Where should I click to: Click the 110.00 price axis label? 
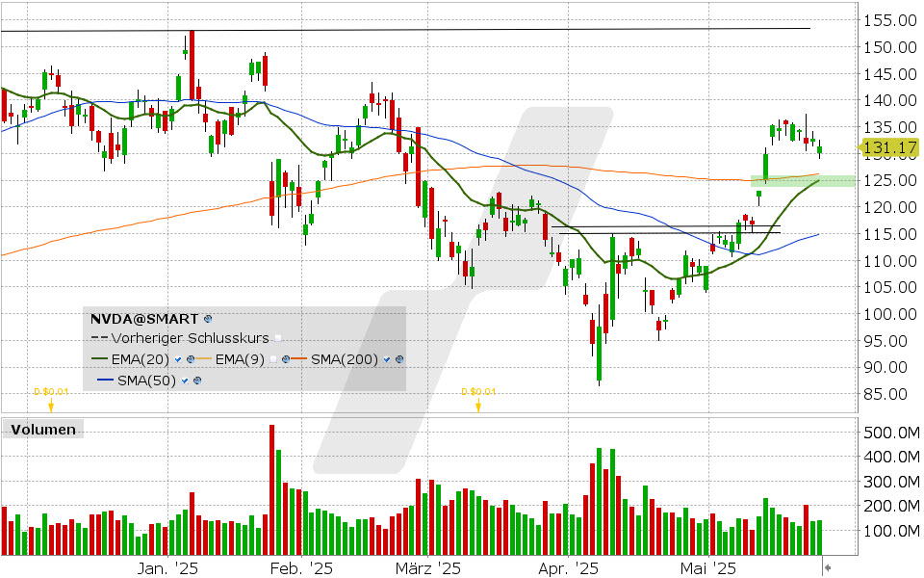point(889,261)
